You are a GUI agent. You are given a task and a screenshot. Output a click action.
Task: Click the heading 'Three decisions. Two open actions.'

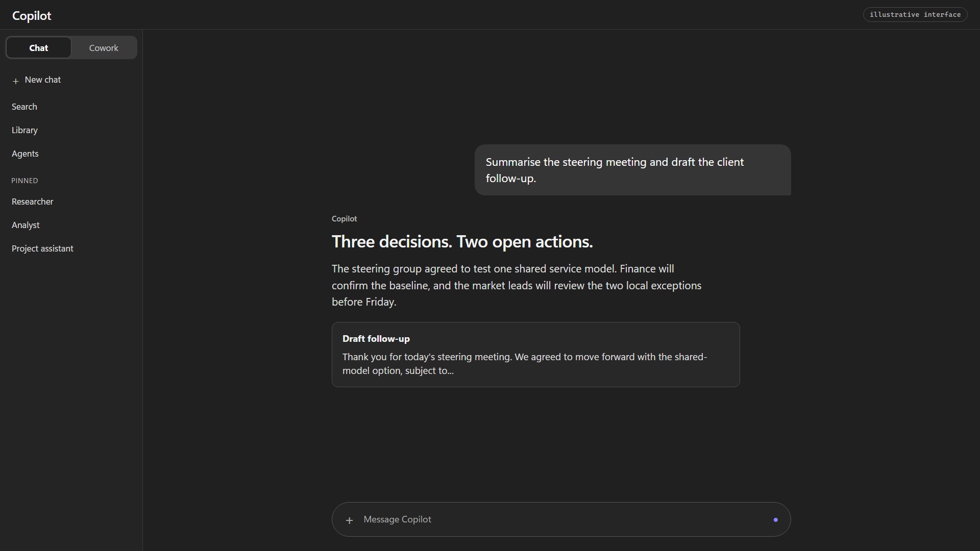coord(462,241)
